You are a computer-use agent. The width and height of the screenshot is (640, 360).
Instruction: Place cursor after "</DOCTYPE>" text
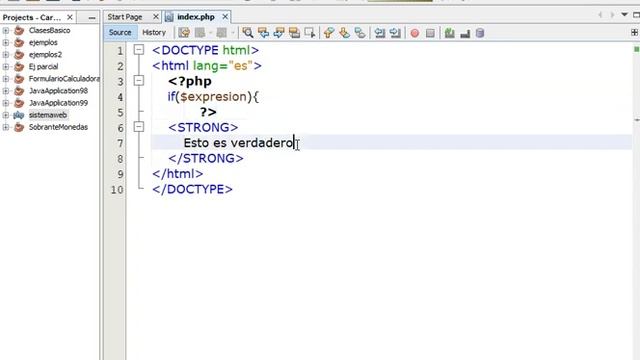233,189
